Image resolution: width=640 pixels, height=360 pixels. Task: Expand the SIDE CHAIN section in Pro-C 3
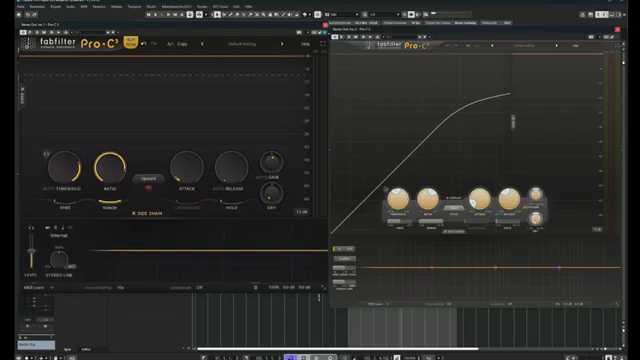pyautogui.click(x=147, y=213)
